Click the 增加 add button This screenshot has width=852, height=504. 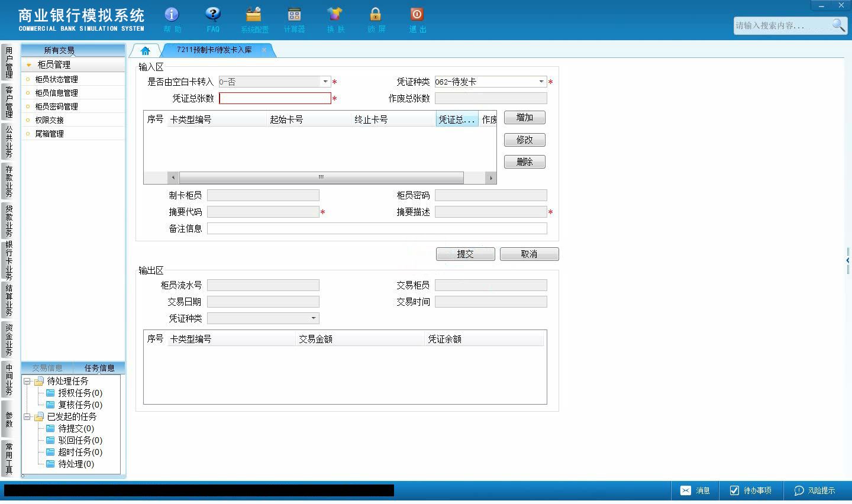pyautogui.click(x=525, y=118)
